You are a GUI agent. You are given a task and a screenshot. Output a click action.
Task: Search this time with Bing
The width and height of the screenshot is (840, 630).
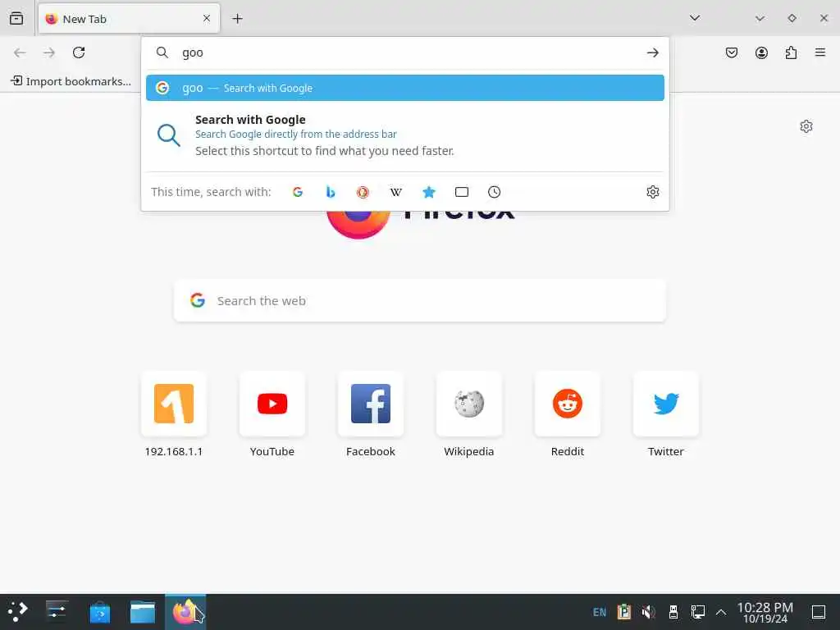[331, 192]
